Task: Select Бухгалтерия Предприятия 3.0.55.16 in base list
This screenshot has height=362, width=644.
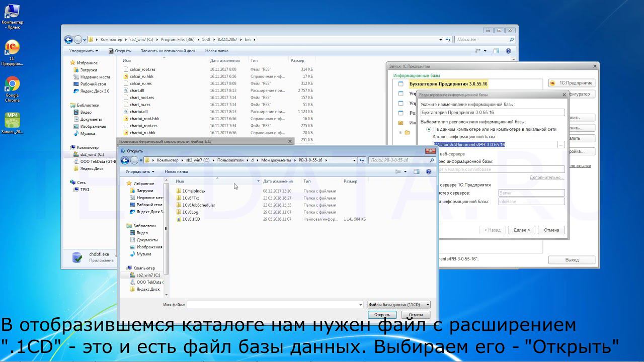Action: (448, 84)
